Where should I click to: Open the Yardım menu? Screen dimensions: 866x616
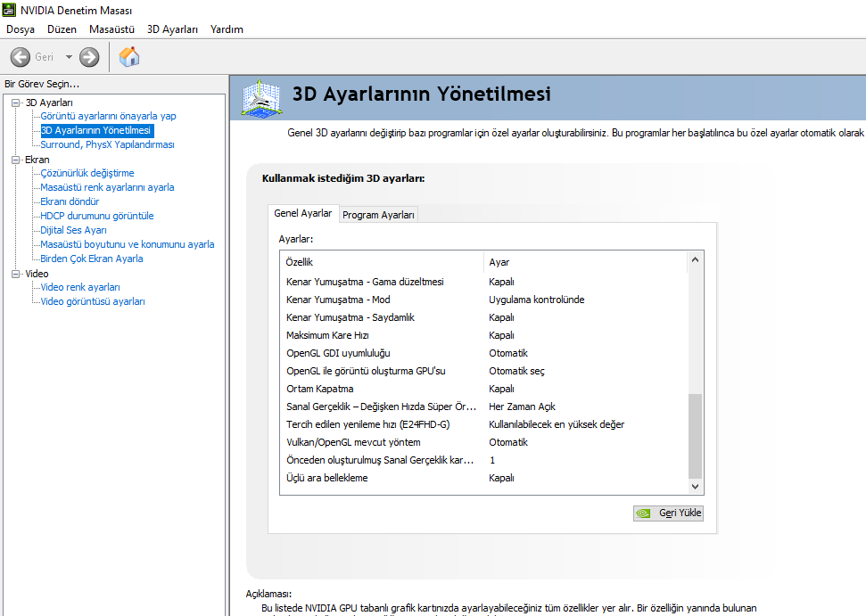[227, 29]
